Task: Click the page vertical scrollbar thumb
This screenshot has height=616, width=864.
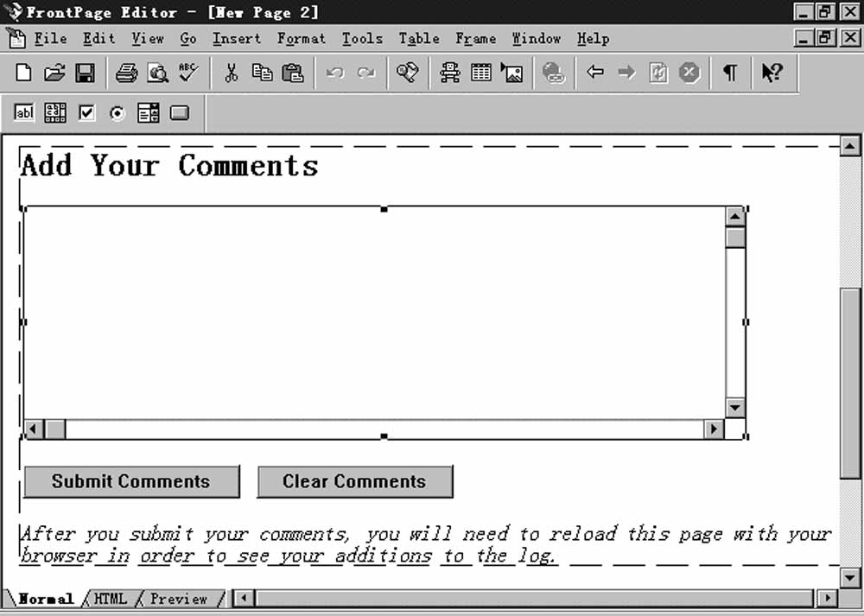Action: [849, 383]
